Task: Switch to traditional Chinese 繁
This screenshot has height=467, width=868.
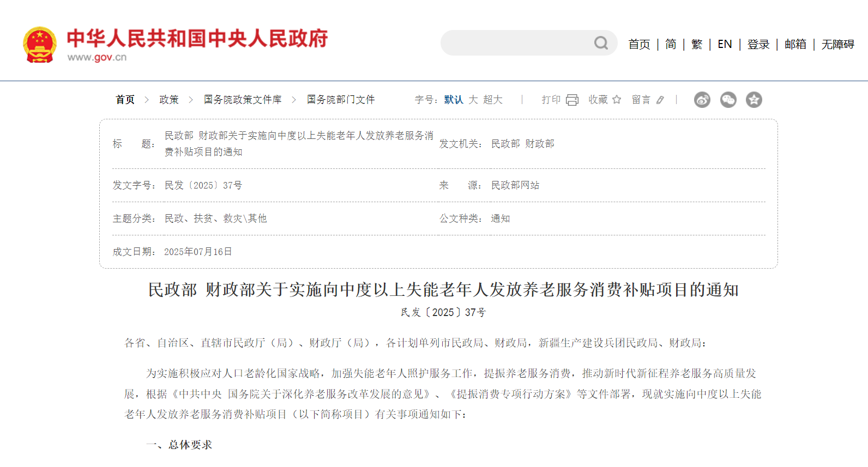Action: [697, 44]
